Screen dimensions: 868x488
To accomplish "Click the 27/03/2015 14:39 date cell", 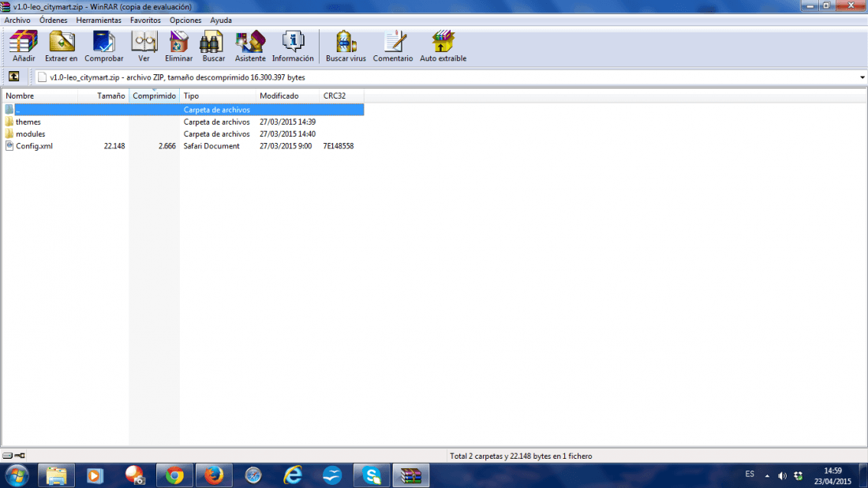I will 288,122.
